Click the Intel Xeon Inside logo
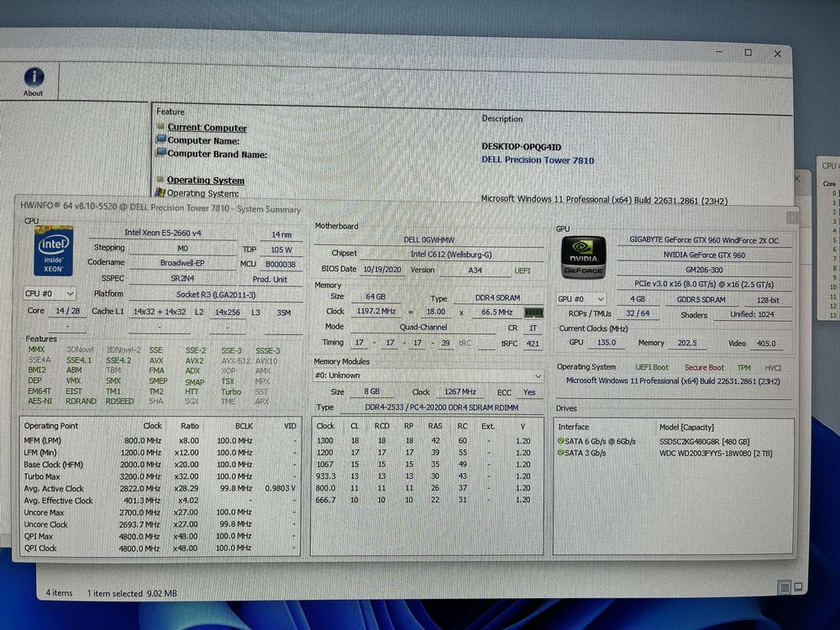The height and width of the screenshot is (630, 840). click(x=53, y=250)
